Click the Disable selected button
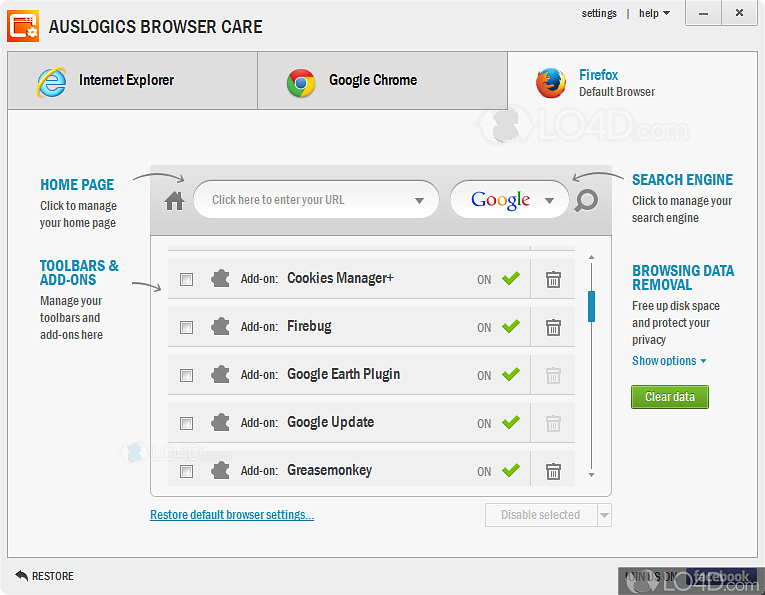This screenshot has height=595, width=765. click(541, 515)
